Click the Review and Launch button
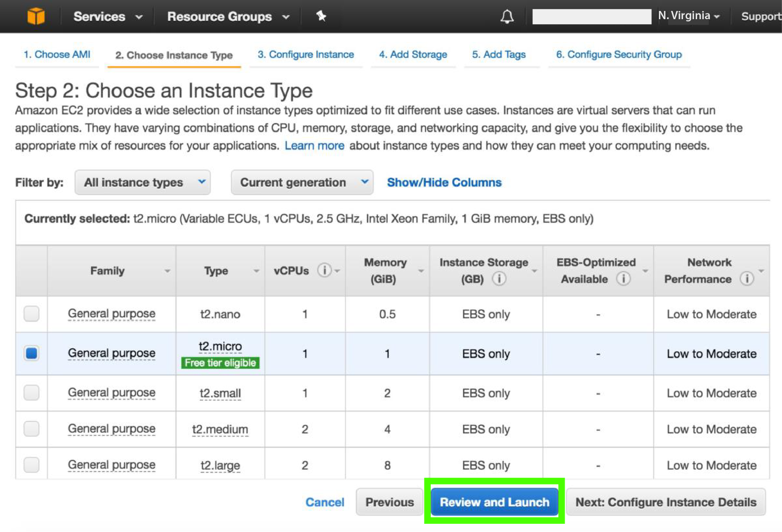Viewport: 782px width, 532px height. click(x=494, y=502)
